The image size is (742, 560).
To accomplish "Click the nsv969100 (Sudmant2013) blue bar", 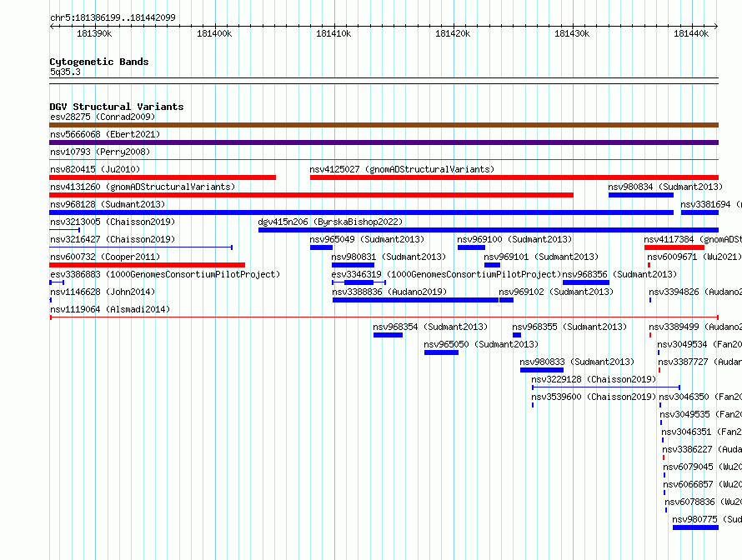I will tap(471, 247).
